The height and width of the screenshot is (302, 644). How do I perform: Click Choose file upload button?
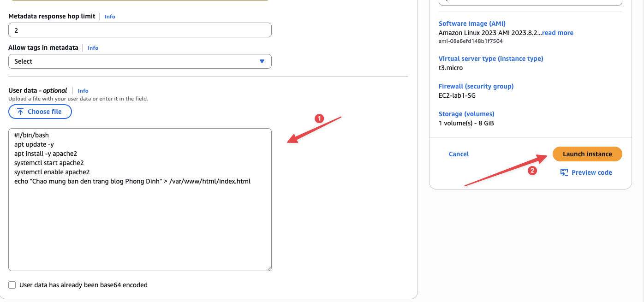click(40, 112)
